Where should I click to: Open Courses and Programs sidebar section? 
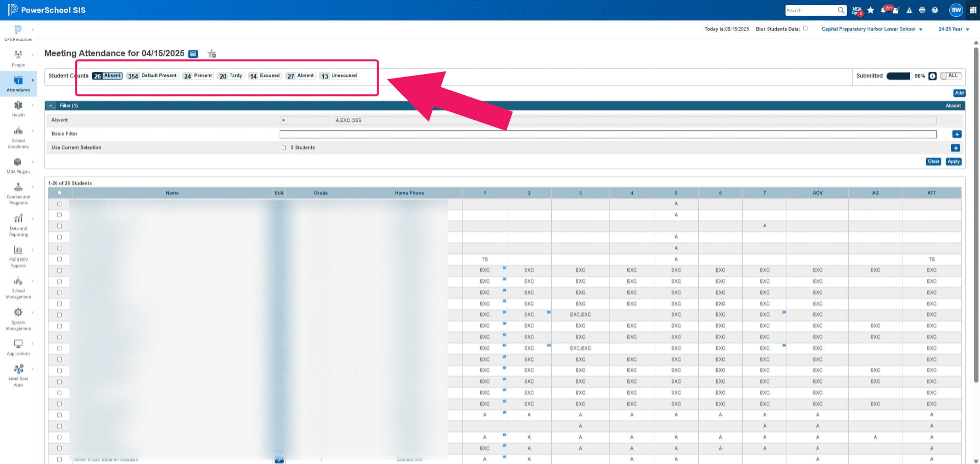click(x=18, y=194)
